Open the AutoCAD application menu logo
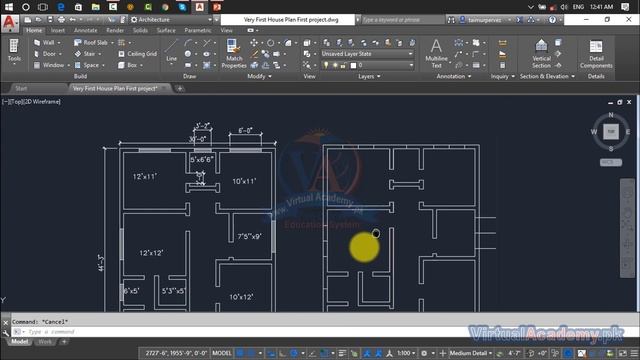Viewport: 640px width, 360px height. point(9,23)
